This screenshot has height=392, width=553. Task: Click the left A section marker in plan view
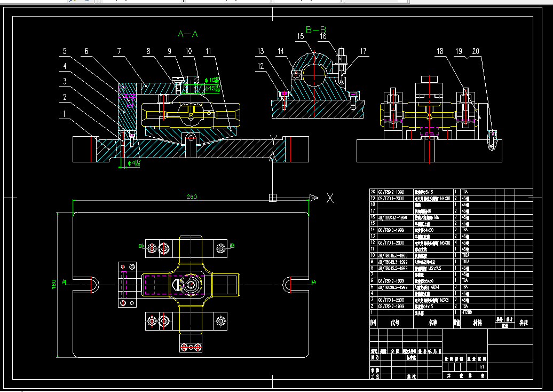click(64, 281)
